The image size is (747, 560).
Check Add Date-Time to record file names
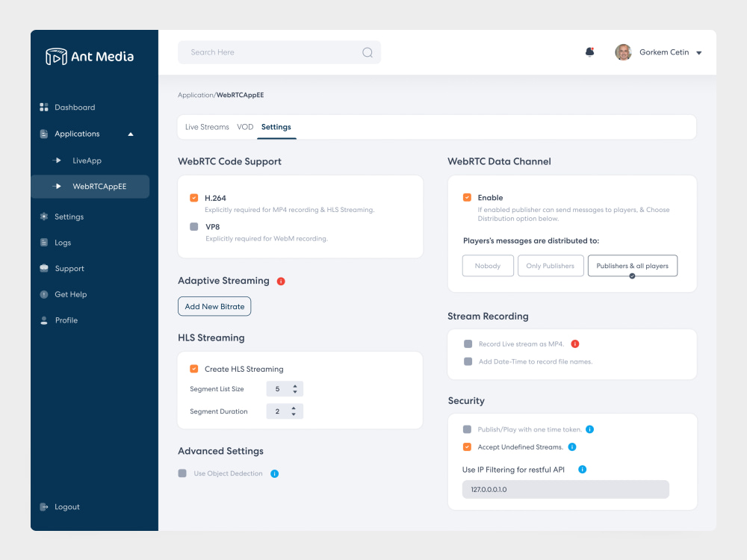[x=468, y=361]
